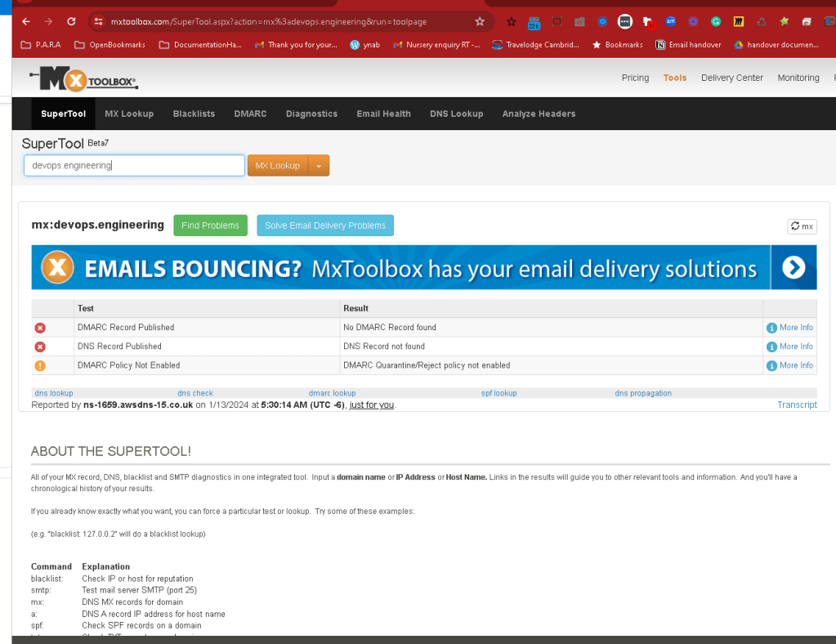Click the MxToolbox logo
836x644 pixels.
83,79
